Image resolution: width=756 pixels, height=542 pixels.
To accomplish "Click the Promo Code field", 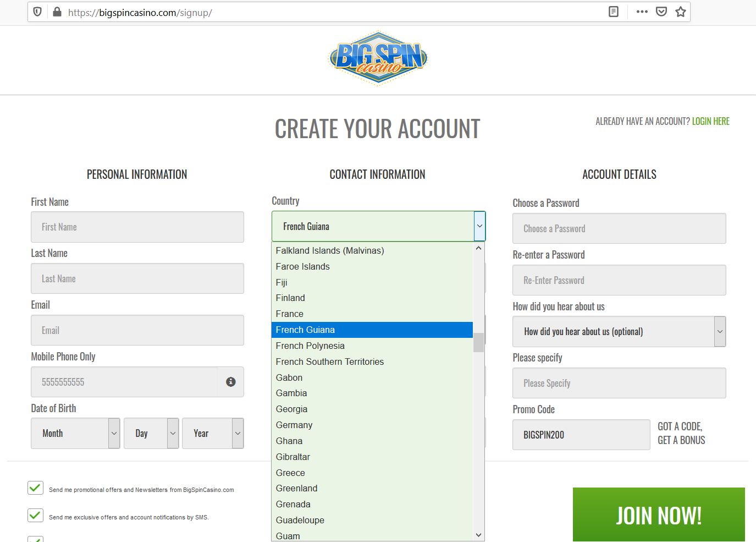I will coord(581,435).
